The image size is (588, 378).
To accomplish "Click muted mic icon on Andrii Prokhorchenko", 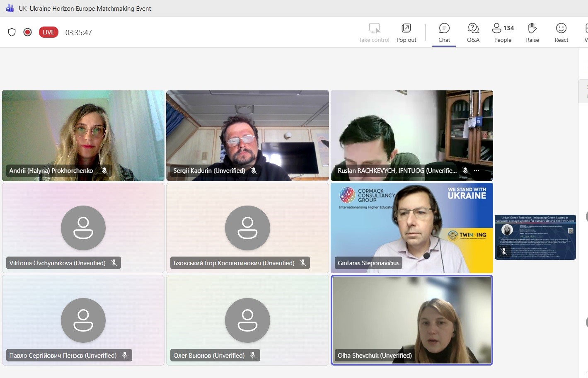I will [104, 171].
